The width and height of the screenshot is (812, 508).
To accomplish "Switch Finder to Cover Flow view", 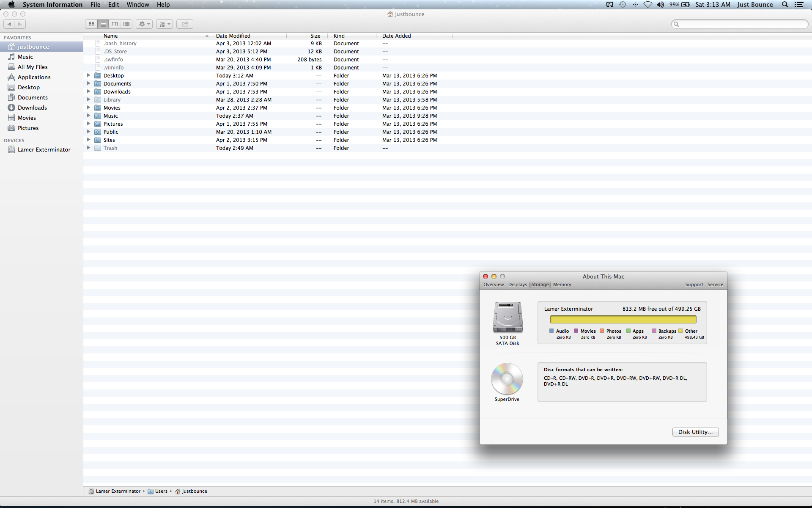I will point(126,24).
